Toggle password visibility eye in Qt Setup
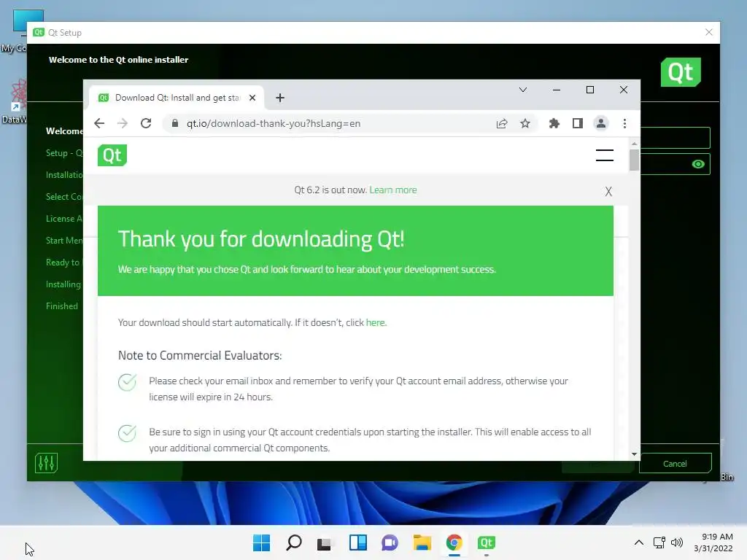This screenshot has height=560, width=747. (x=698, y=164)
